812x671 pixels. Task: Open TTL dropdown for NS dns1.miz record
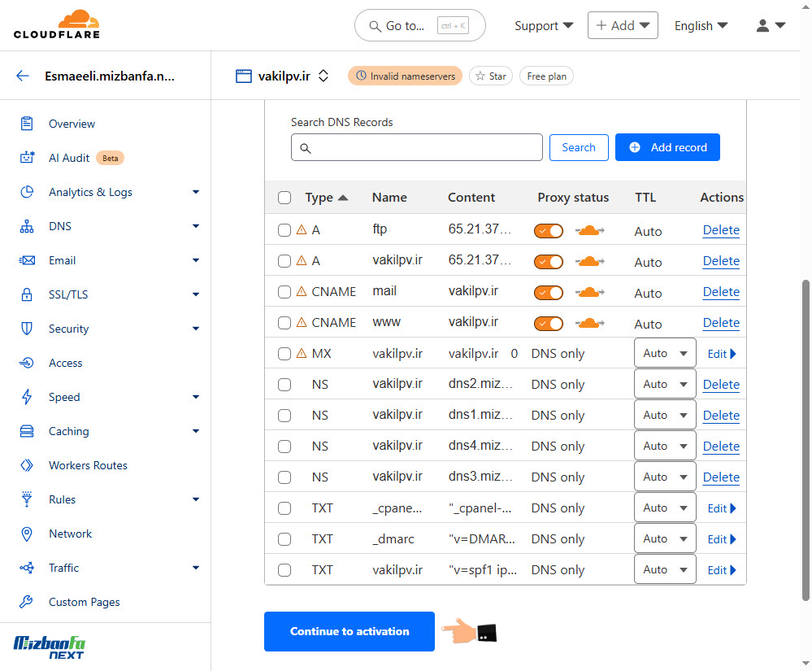(x=665, y=415)
